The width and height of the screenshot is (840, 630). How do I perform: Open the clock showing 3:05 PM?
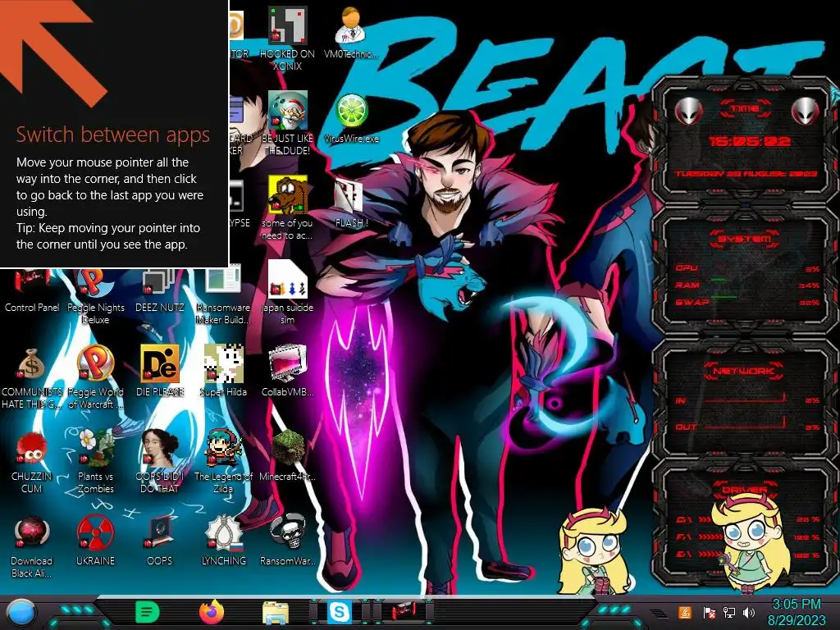pyautogui.click(x=797, y=612)
